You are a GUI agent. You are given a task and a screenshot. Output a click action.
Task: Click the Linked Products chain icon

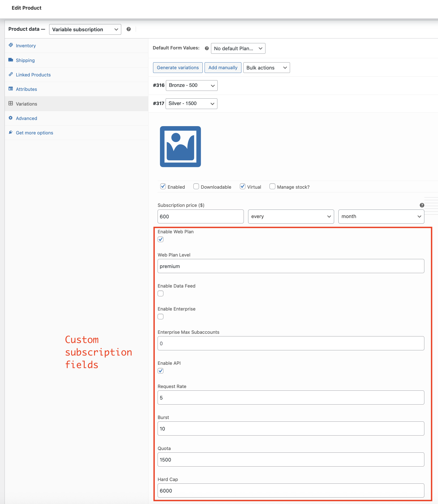point(11,74)
